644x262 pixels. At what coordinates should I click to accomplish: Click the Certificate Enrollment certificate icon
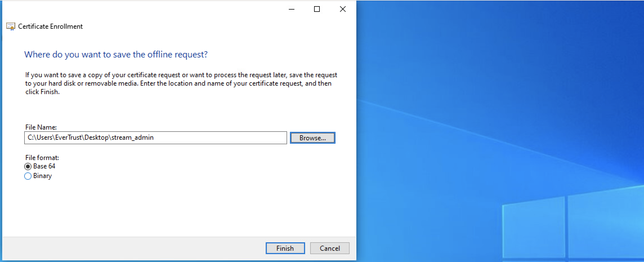click(x=11, y=26)
